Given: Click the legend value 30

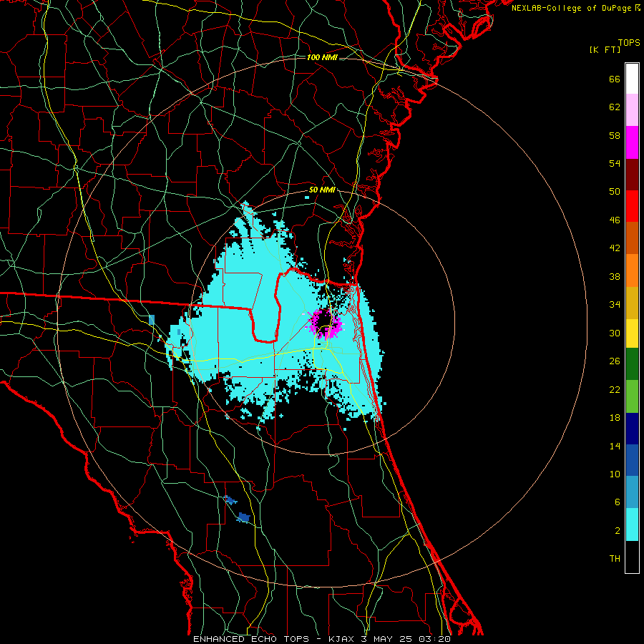Looking at the screenshot, I should (x=615, y=333).
